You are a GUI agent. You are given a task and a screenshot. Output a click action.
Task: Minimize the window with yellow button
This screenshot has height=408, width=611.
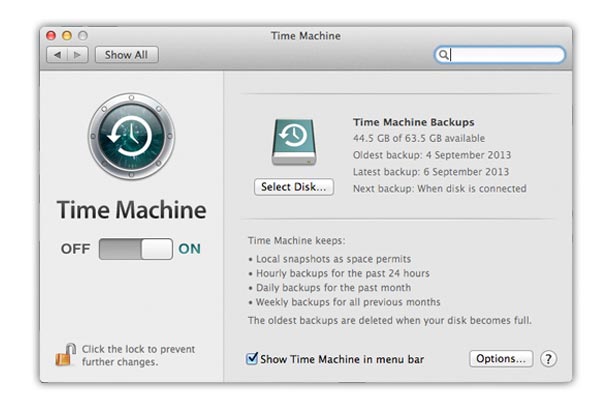coord(67,36)
